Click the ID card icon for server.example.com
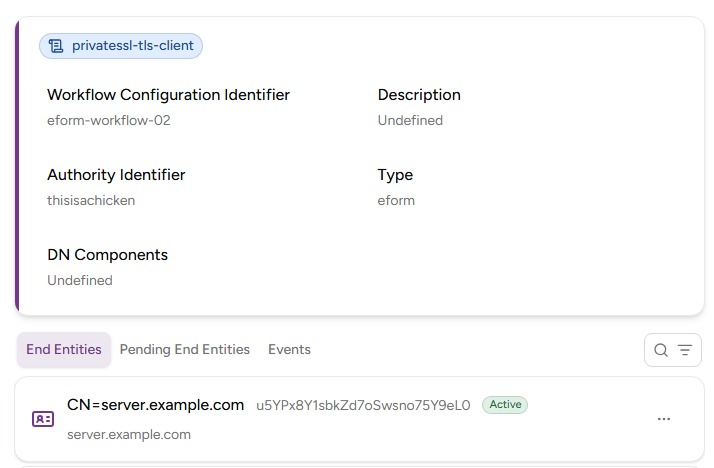The width and height of the screenshot is (714, 468). click(43, 419)
